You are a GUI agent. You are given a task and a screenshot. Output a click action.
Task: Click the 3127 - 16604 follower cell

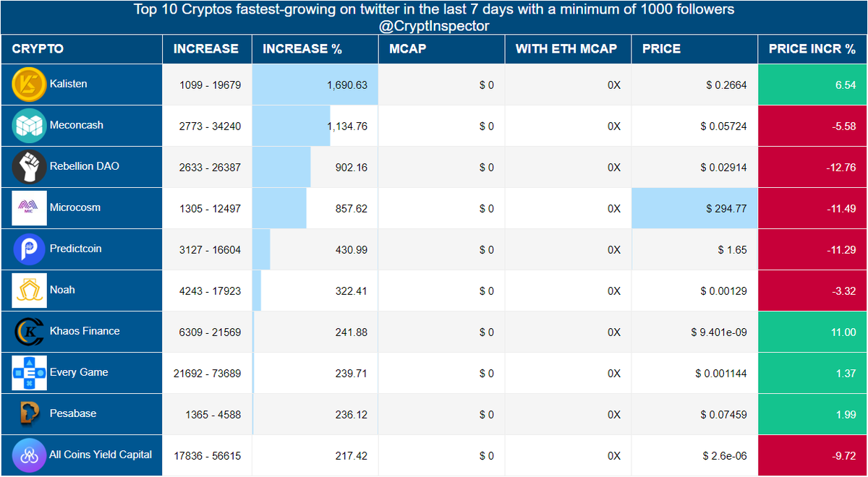click(207, 249)
